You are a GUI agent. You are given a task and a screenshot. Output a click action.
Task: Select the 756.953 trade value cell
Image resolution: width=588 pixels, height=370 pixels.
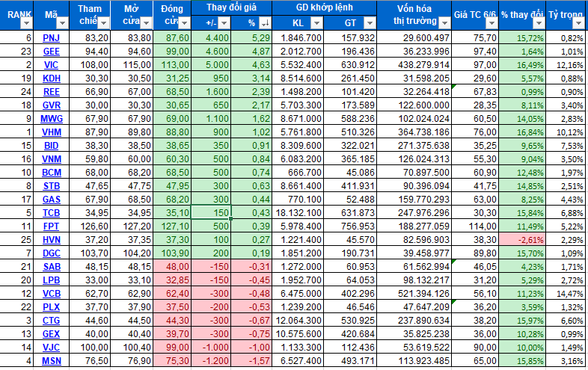click(x=350, y=226)
